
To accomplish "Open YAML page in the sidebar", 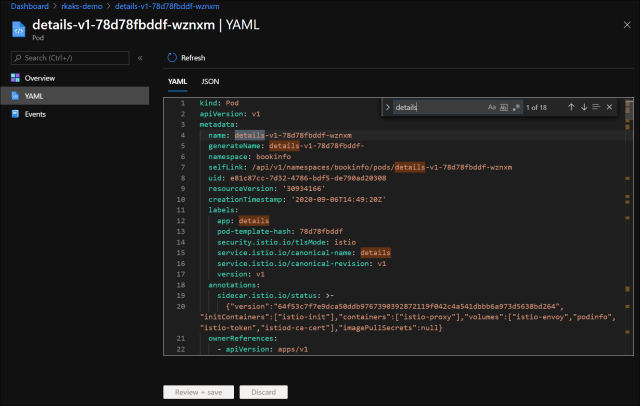I will pyautogui.click(x=35, y=96).
